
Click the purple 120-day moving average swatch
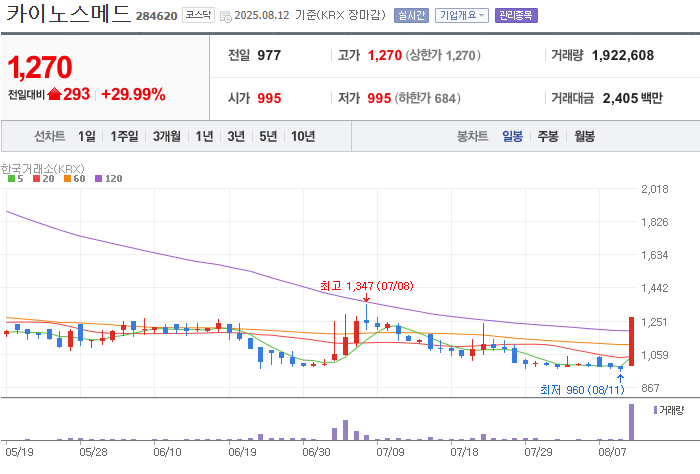[99, 179]
